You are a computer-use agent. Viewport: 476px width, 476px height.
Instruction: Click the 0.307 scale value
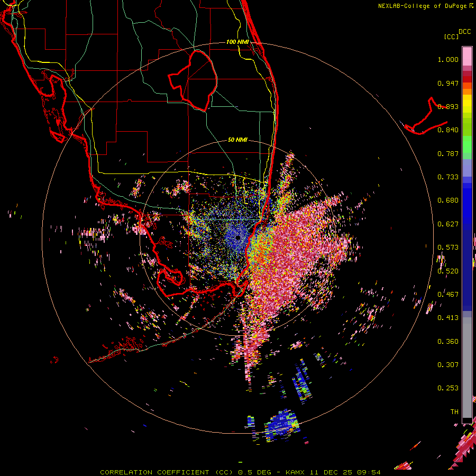[x=448, y=364]
